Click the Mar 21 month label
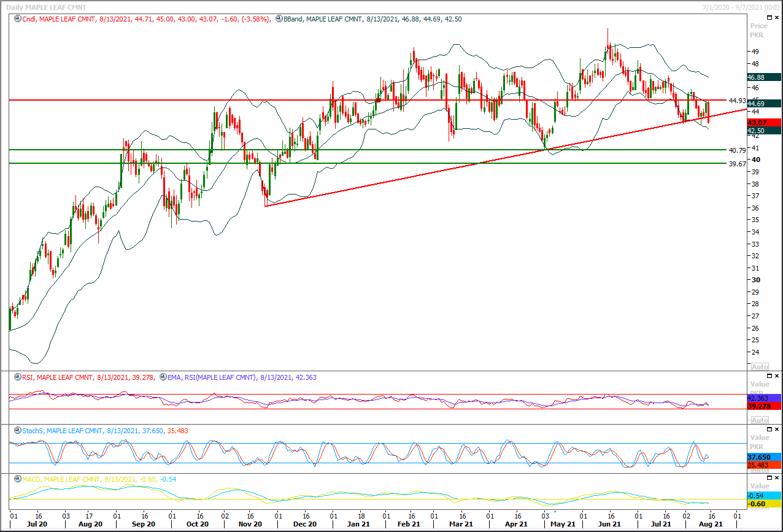Viewport: 783px width, 532px height. click(x=461, y=525)
